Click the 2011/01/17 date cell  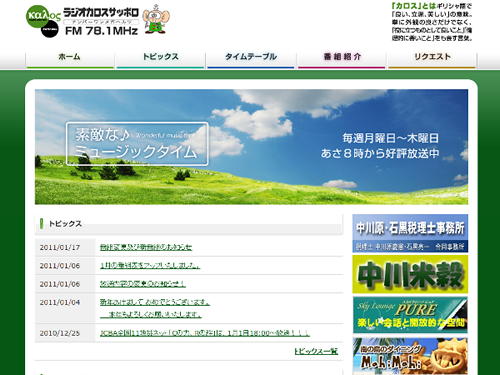tap(65, 247)
